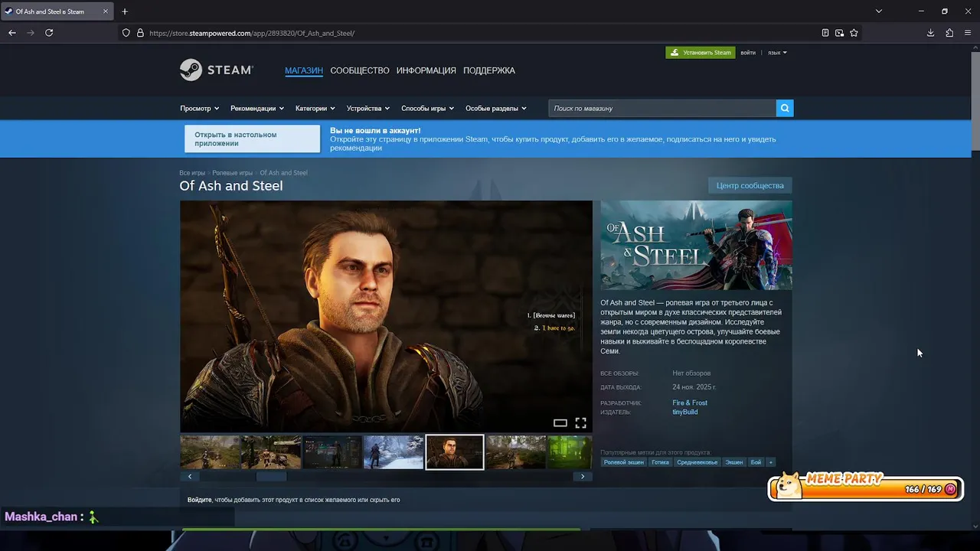Image resolution: width=980 pixels, height=551 pixels.
Task: Select the Ролевой экшен tag
Action: pyautogui.click(x=624, y=462)
